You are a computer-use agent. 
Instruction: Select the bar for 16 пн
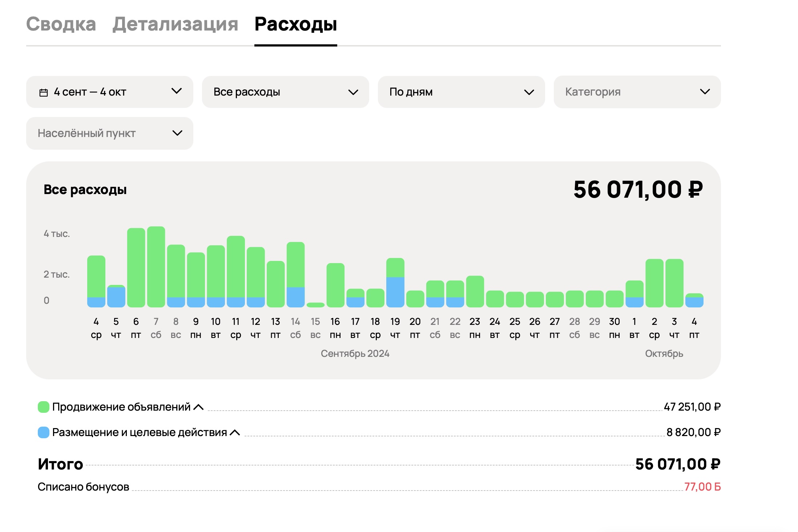click(x=335, y=285)
